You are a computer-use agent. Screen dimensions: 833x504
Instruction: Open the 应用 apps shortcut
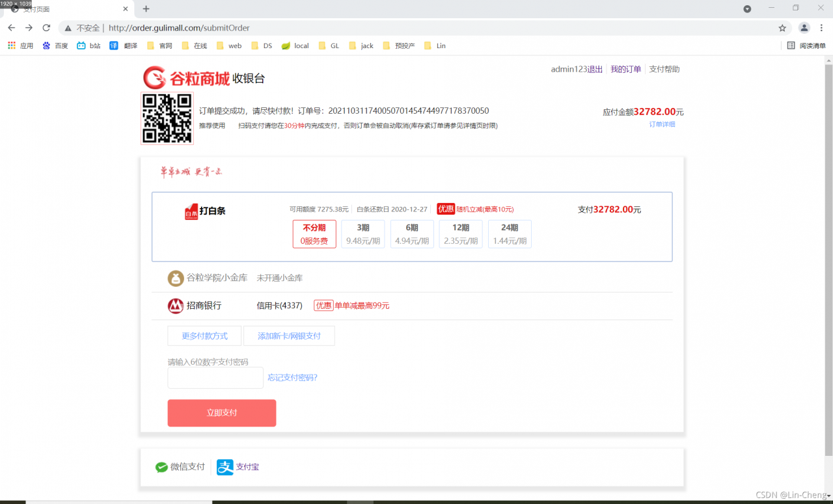pyautogui.click(x=20, y=46)
